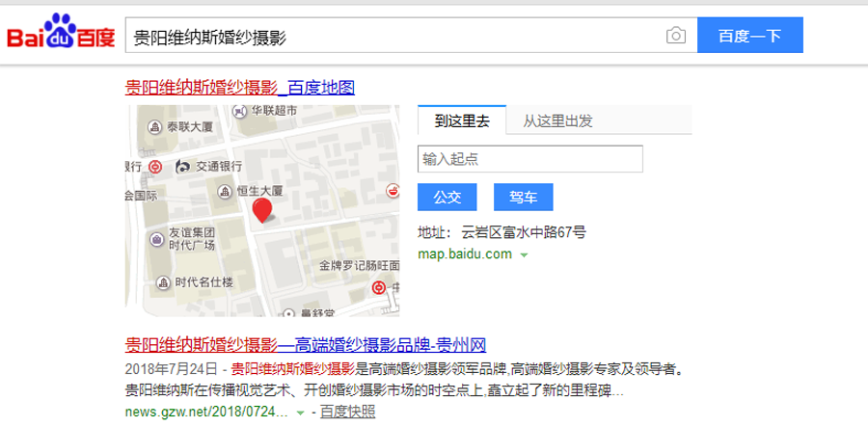Open 贵阳维纳斯婚纱摄影_百度地图 result link
Viewport: 868px width, 427px height.
pos(240,88)
